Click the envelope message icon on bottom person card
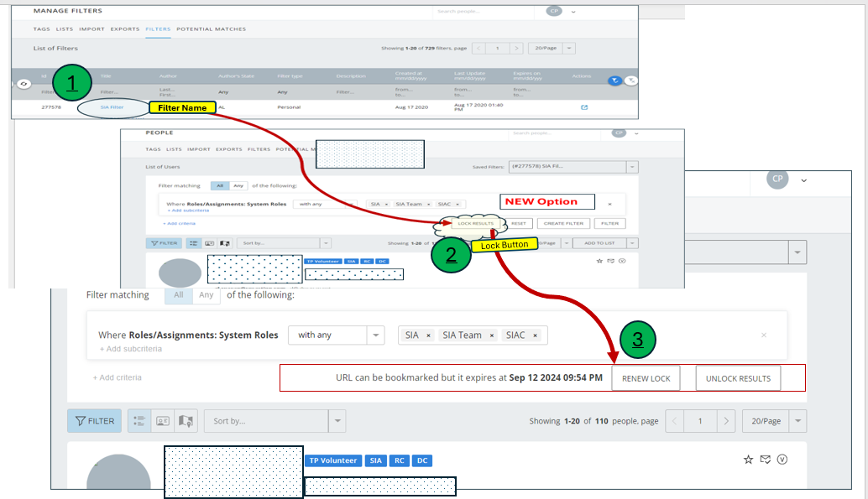This screenshot has height=499, width=868. click(x=765, y=460)
